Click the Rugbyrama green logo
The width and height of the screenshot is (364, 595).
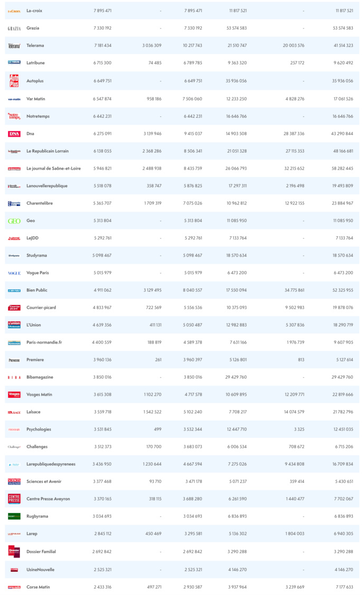click(x=14, y=516)
